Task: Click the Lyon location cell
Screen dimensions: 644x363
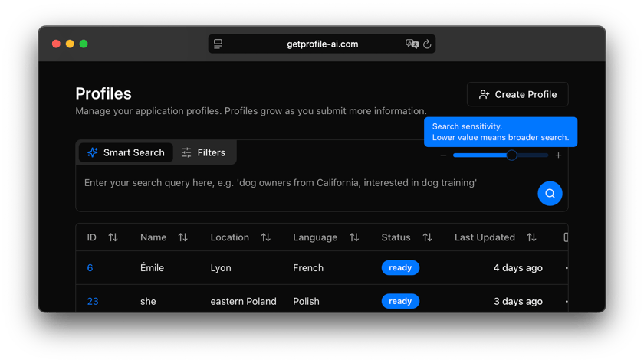Action: pyautogui.click(x=221, y=268)
